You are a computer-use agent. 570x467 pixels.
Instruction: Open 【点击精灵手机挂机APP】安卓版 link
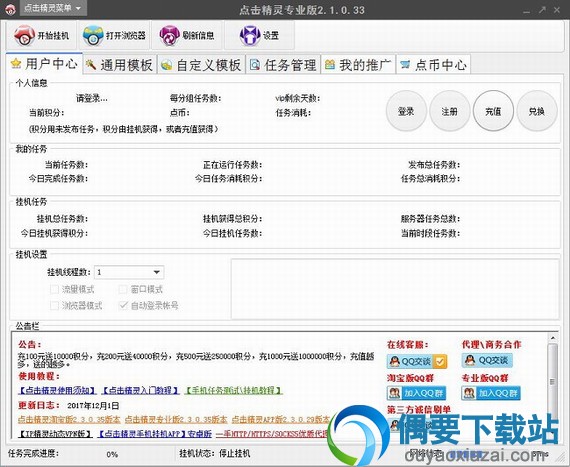pyautogui.click(x=154, y=434)
